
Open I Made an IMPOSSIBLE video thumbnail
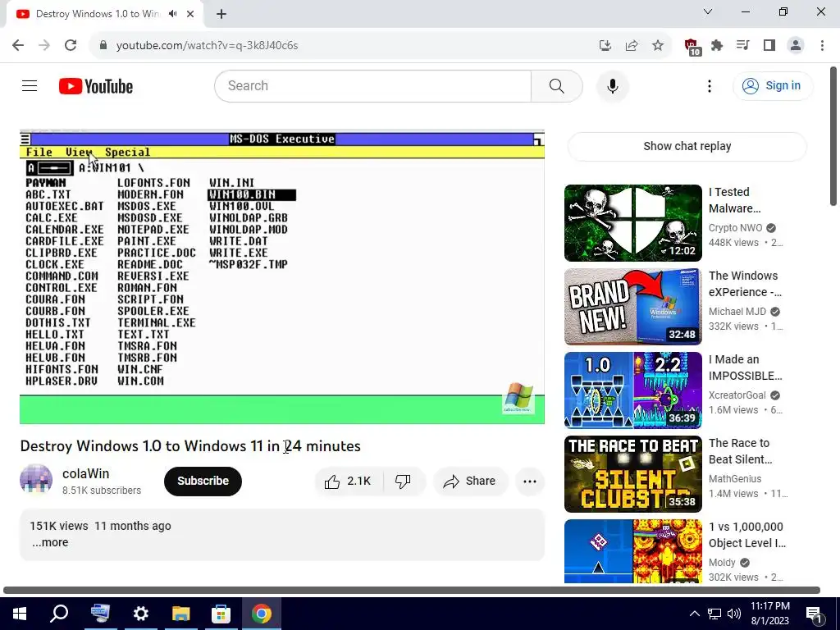click(x=632, y=390)
